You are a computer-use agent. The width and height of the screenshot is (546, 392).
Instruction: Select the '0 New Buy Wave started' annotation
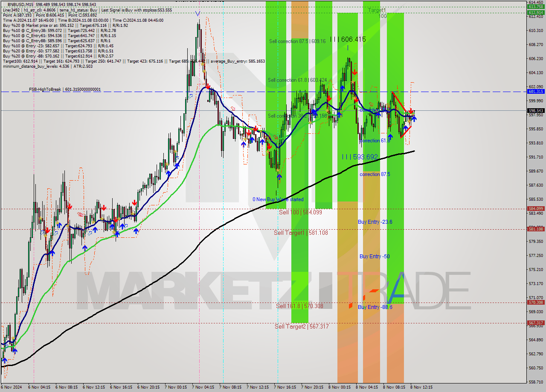(278, 199)
